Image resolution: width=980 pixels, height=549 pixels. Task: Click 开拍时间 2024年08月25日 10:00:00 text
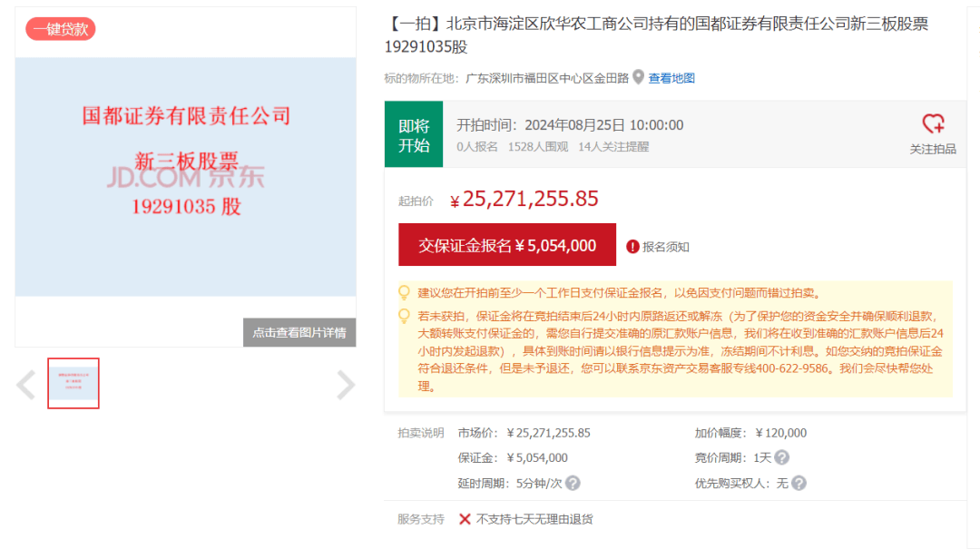click(570, 125)
